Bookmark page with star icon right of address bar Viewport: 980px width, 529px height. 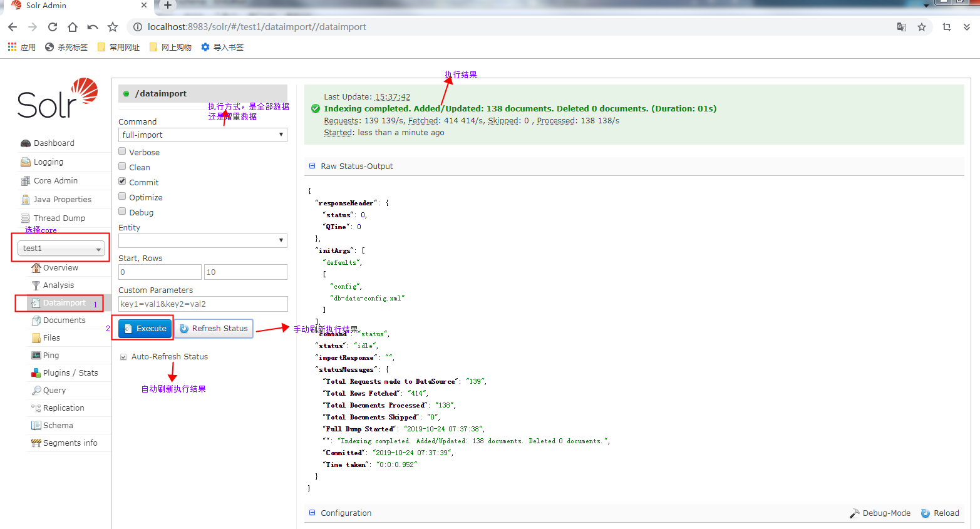pos(922,27)
